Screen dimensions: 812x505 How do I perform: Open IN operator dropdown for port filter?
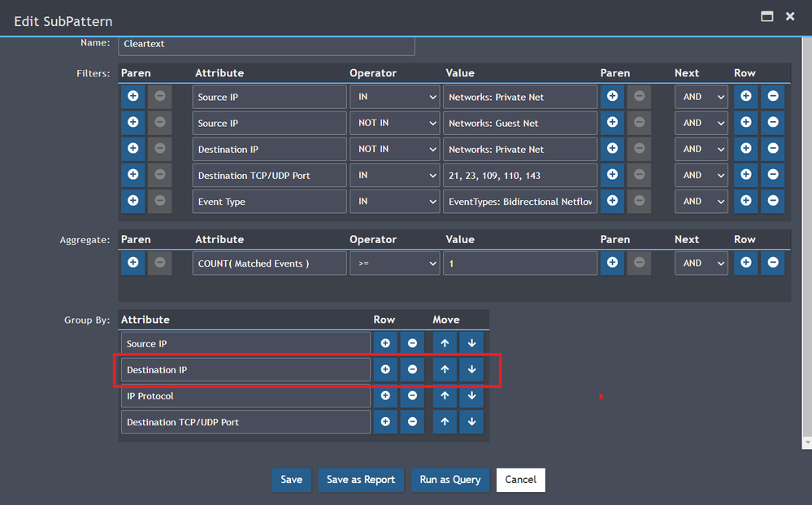(395, 176)
